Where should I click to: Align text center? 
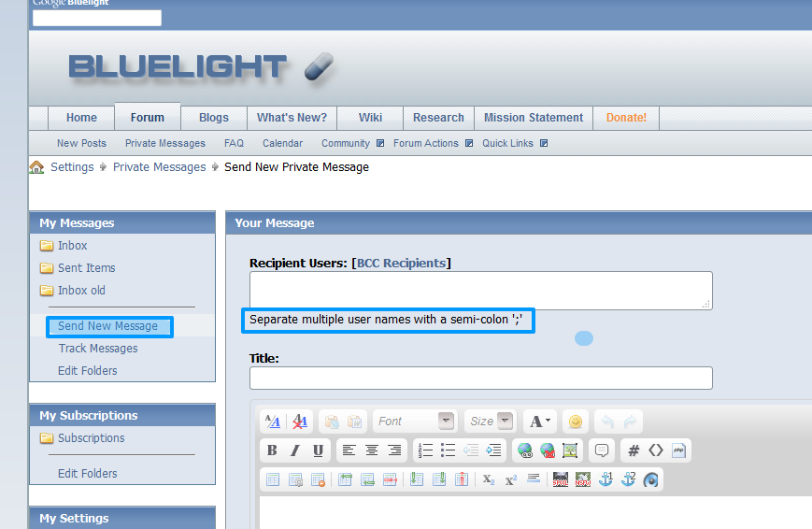[372, 450]
